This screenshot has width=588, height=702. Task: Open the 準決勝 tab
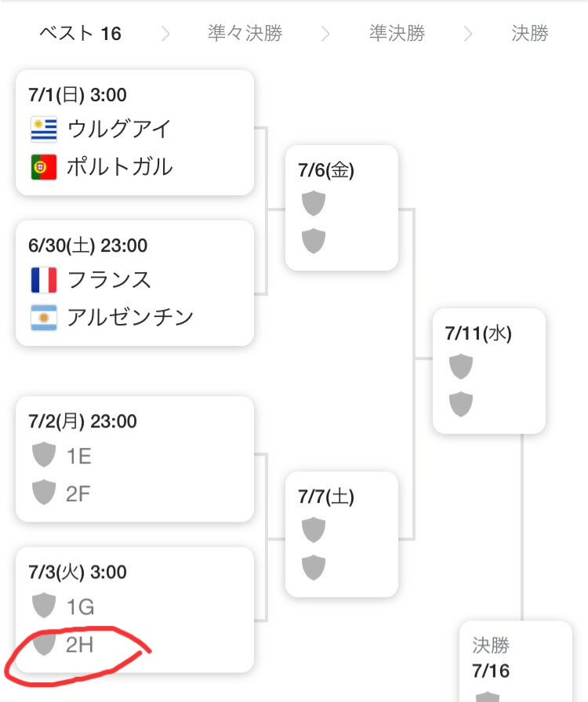point(397,34)
